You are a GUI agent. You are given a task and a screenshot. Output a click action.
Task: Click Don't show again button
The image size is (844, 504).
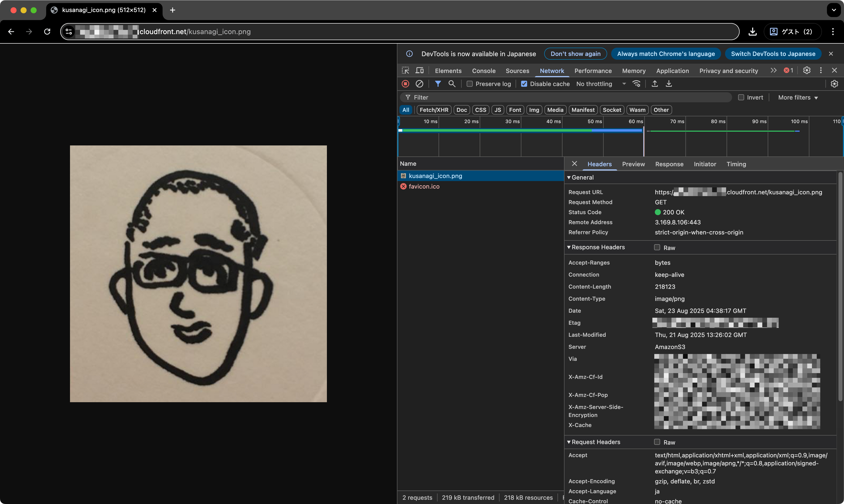[x=576, y=54]
